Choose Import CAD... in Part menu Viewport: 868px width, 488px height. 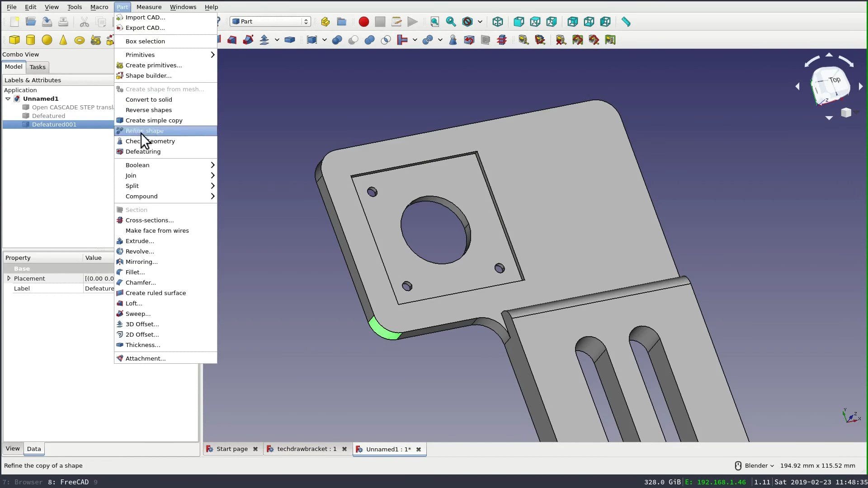click(165, 17)
